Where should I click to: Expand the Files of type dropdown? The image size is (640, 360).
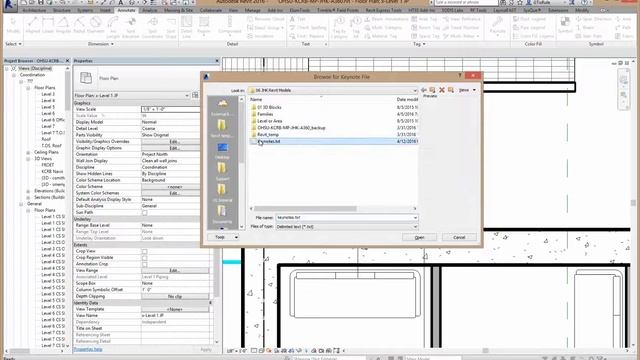(x=415, y=227)
